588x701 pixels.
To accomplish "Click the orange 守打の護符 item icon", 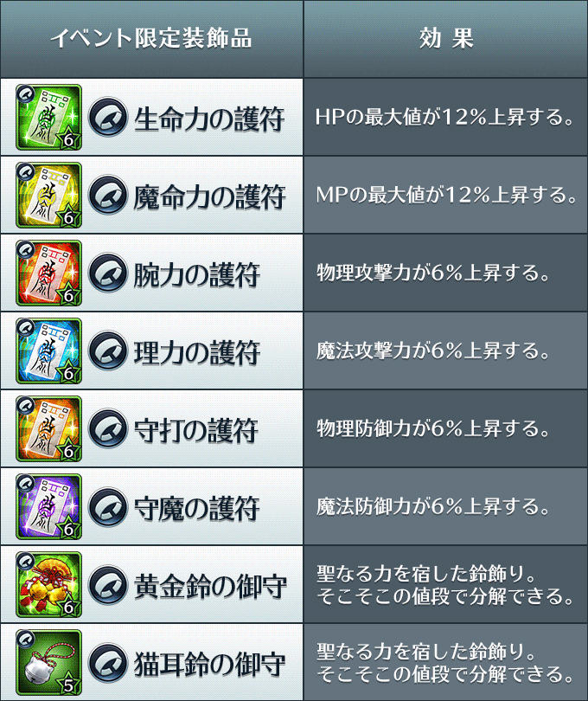I will click(x=48, y=428).
